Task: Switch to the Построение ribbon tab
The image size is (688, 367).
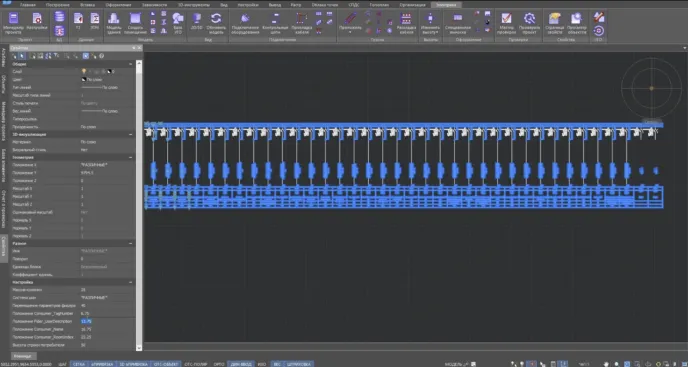Action: 57,5
